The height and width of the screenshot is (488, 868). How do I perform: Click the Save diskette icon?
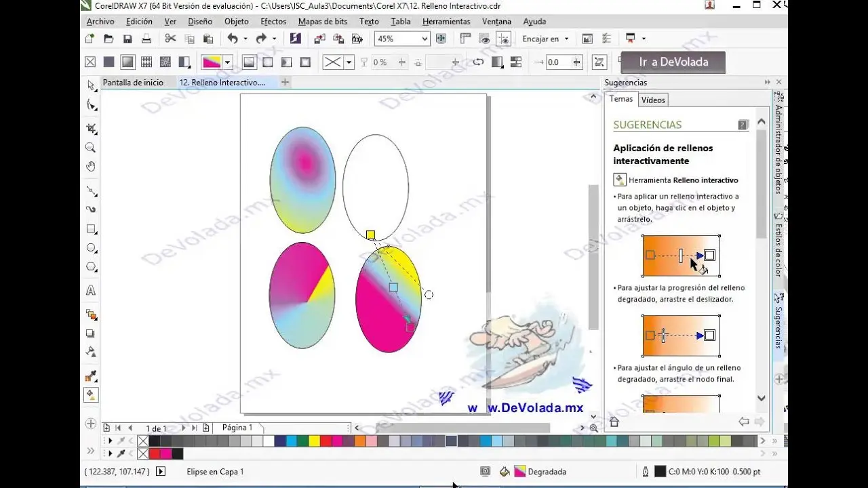127,39
